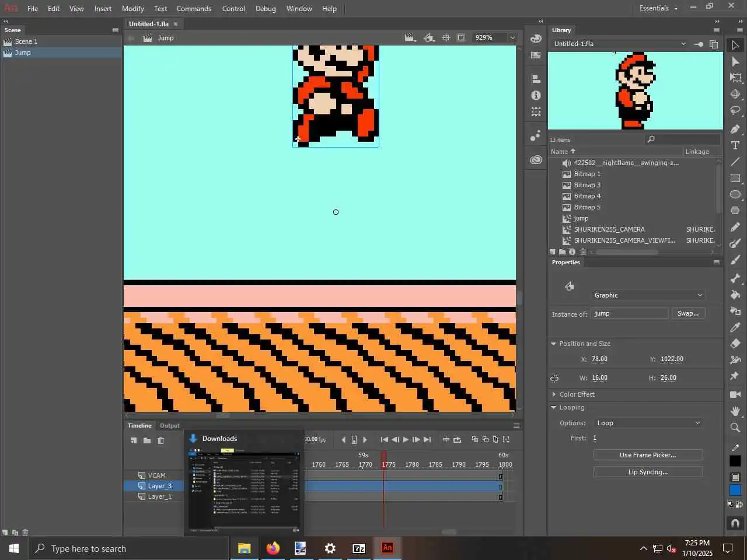Select the Text tool

pyautogui.click(x=735, y=145)
